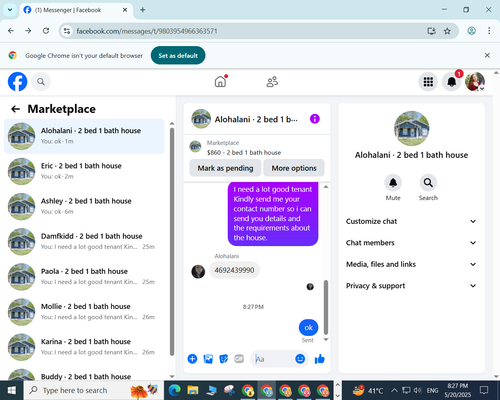
Task: Open a new browser tab
Action: point(143,10)
